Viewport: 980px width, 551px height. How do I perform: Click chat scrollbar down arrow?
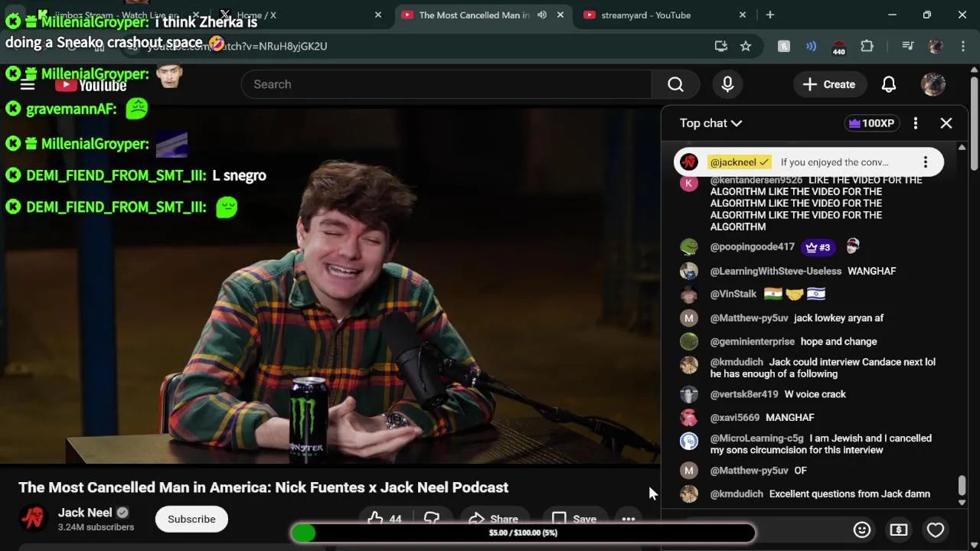coord(962,503)
